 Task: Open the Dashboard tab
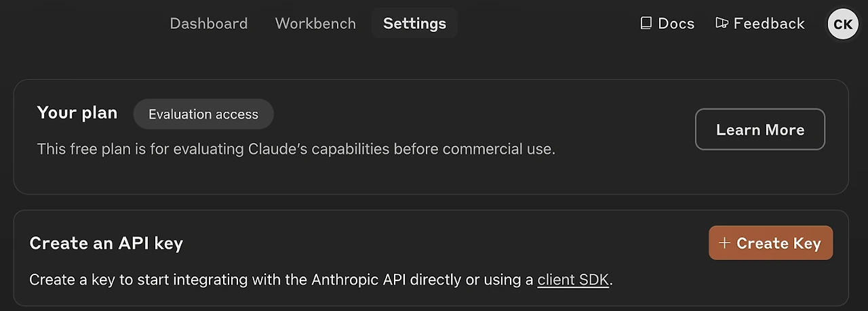(x=208, y=24)
